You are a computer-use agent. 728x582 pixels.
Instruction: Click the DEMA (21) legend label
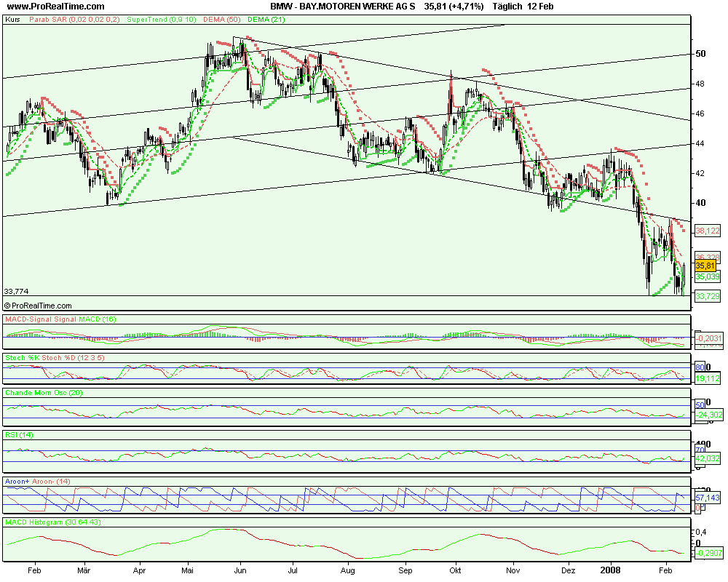point(266,20)
